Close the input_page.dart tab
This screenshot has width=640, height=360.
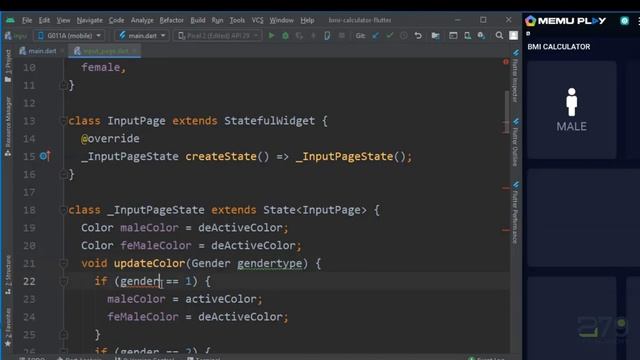tap(135, 51)
